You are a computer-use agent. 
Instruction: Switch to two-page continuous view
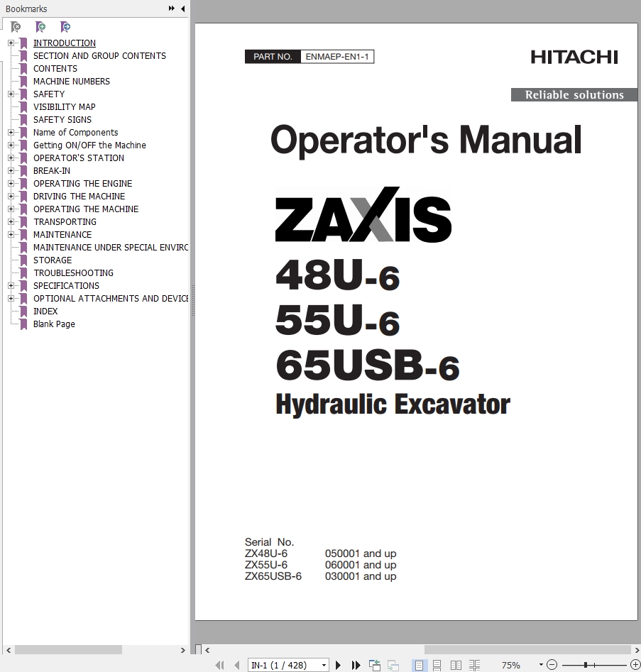tap(474, 665)
